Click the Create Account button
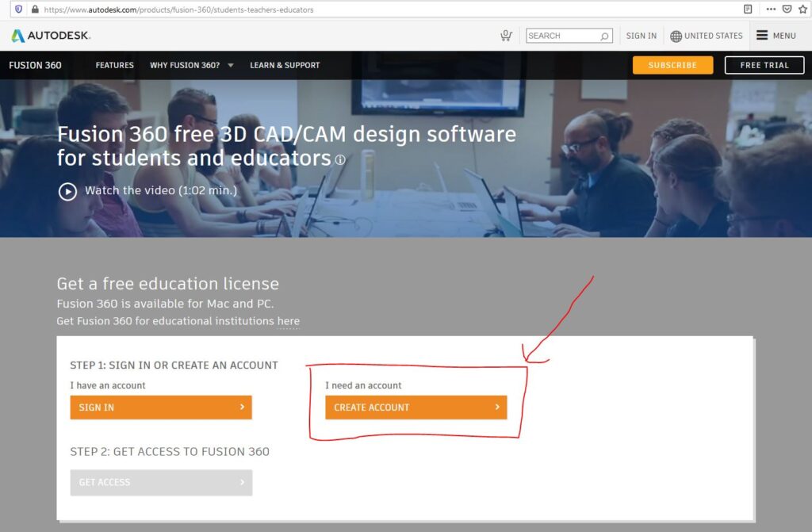This screenshot has width=812, height=532. pos(416,408)
